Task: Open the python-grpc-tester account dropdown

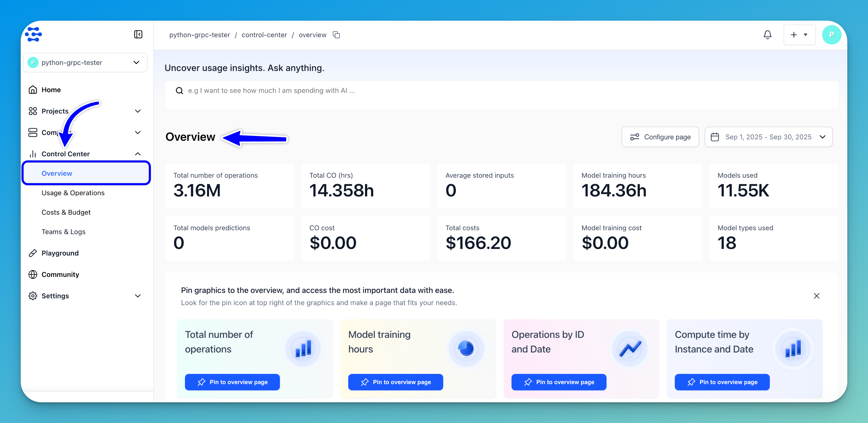Action: 85,63
